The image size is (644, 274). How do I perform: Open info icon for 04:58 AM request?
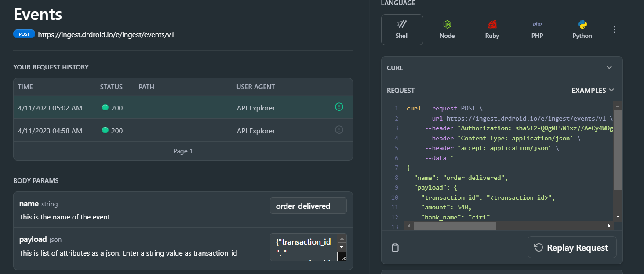339,130
